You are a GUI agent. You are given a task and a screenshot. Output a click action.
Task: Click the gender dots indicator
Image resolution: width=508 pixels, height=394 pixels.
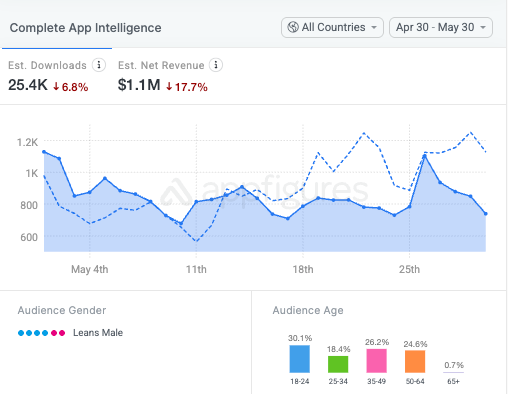(x=41, y=333)
